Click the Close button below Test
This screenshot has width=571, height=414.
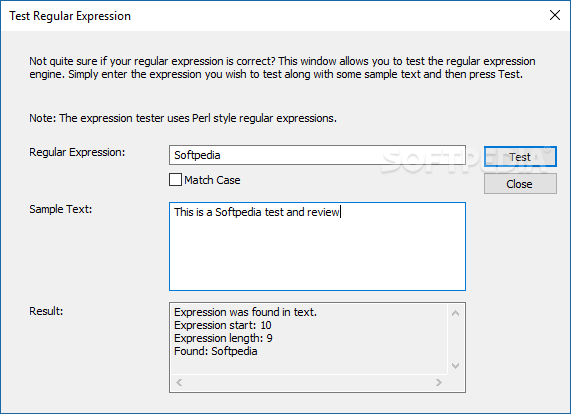point(520,184)
